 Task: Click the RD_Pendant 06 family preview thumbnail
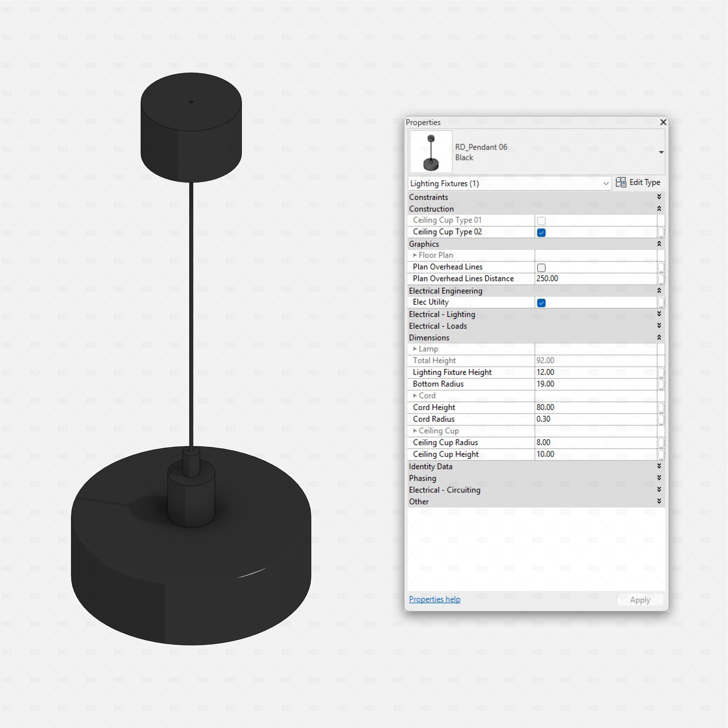431,152
